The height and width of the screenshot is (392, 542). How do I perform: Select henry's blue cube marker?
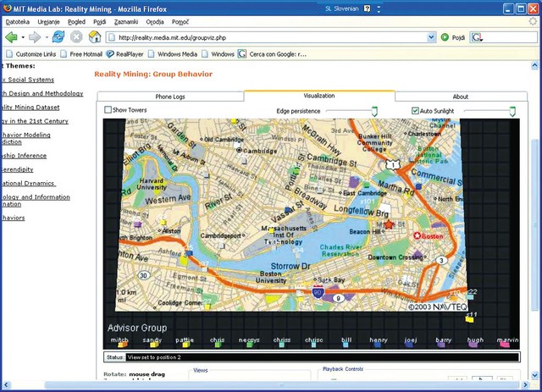(x=378, y=345)
